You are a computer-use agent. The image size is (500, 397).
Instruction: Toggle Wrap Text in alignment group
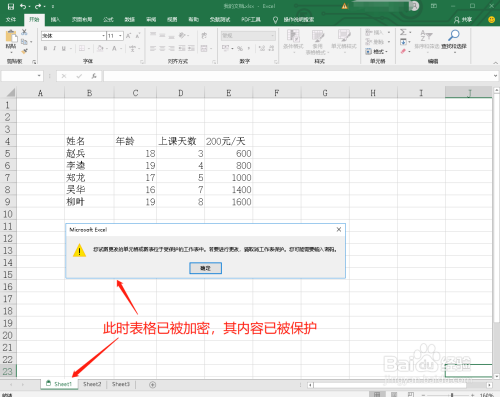204,35
